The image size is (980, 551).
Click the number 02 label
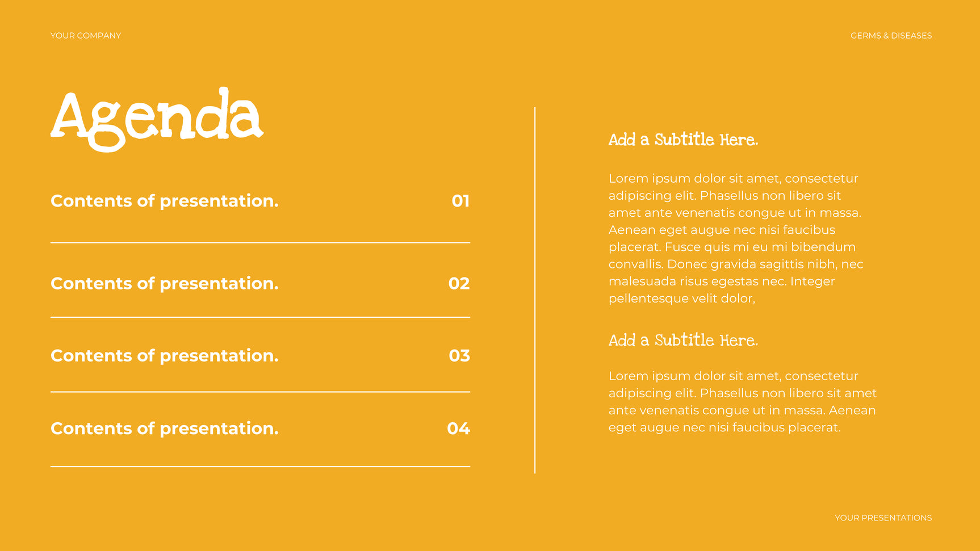(459, 283)
